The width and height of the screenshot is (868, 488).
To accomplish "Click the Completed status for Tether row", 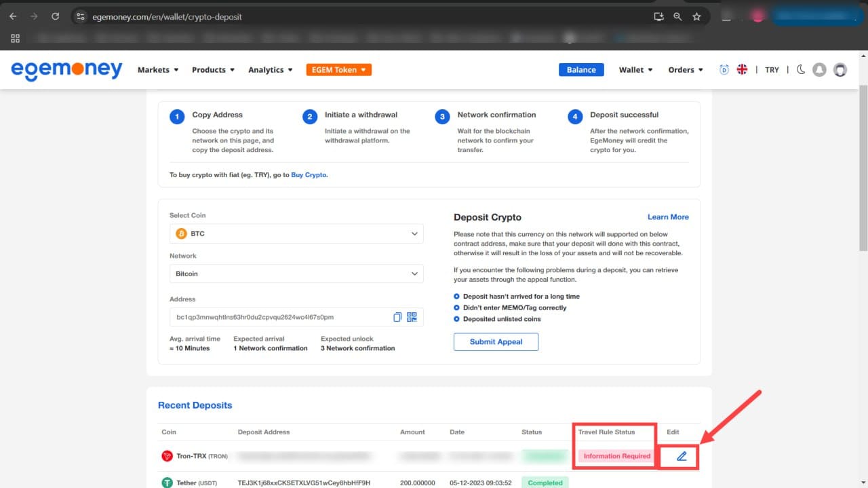I will pyautogui.click(x=545, y=483).
